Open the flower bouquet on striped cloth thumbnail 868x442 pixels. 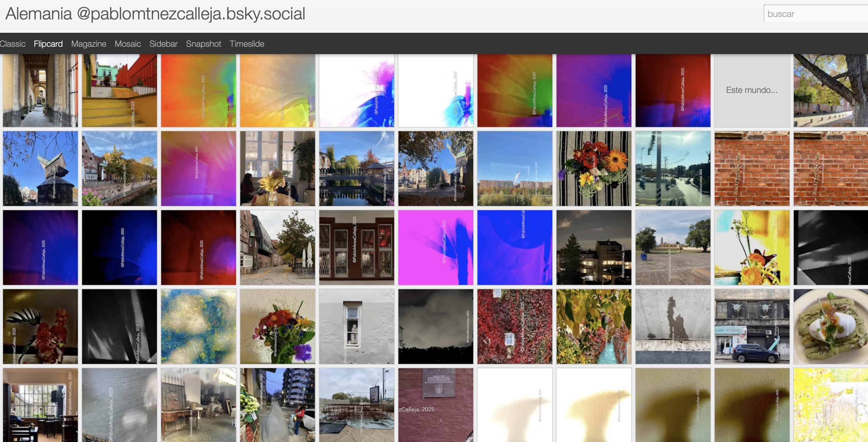[594, 169]
